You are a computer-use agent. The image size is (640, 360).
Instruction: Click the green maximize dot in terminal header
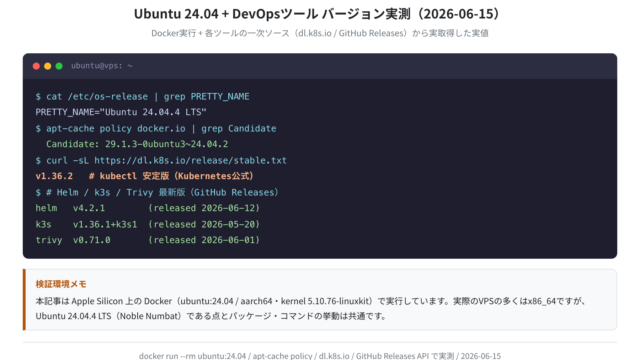tap(59, 66)
